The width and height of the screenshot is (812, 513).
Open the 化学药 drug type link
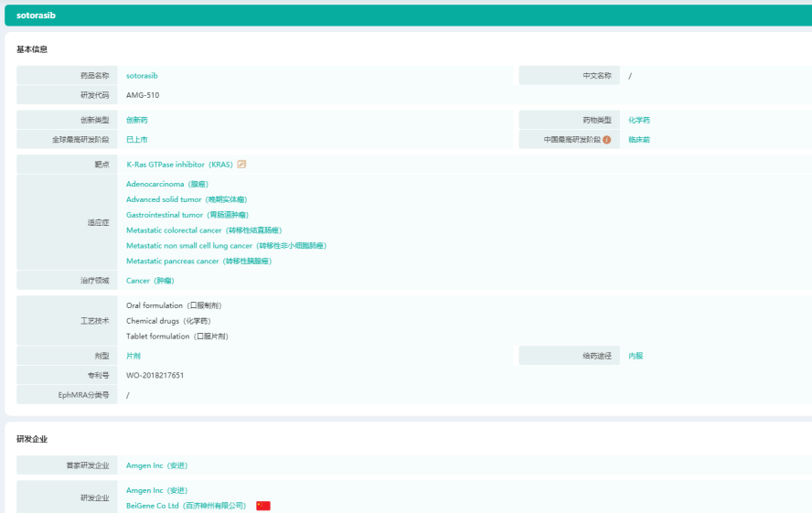pos(639,120)
